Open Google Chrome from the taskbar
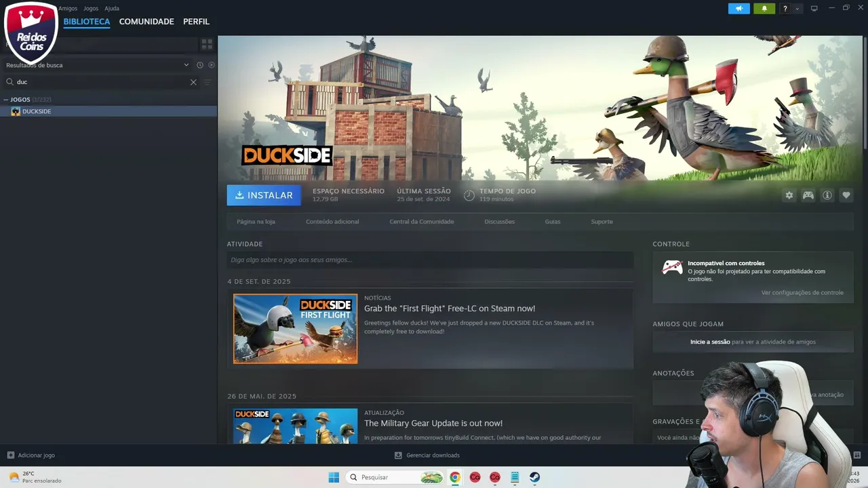This screenshot has height=488, width=868. (455, 477)
